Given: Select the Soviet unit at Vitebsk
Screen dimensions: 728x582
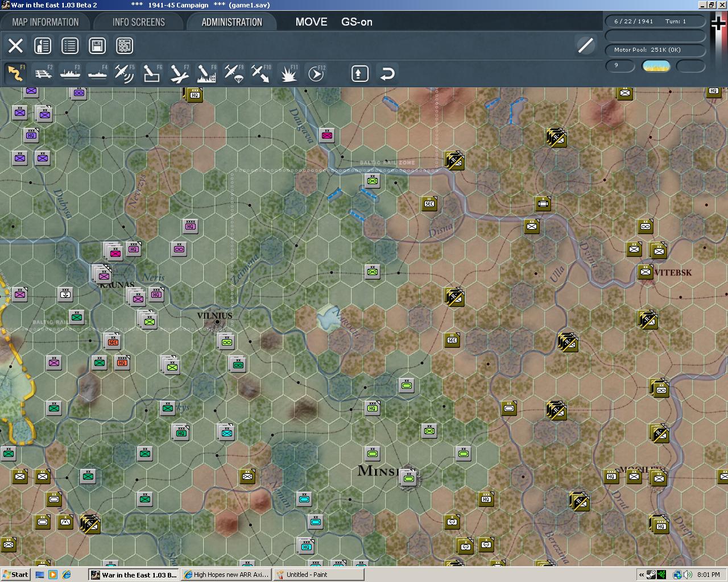Looking at the screenshot, I should (646, 272).
